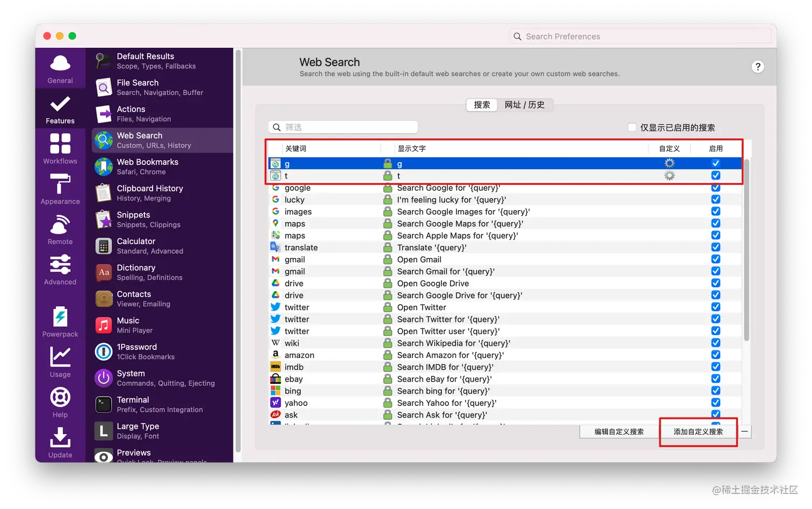Select the 'Open Twitter user' row
This screenshot has width=812, height=509.
point(505,331)
